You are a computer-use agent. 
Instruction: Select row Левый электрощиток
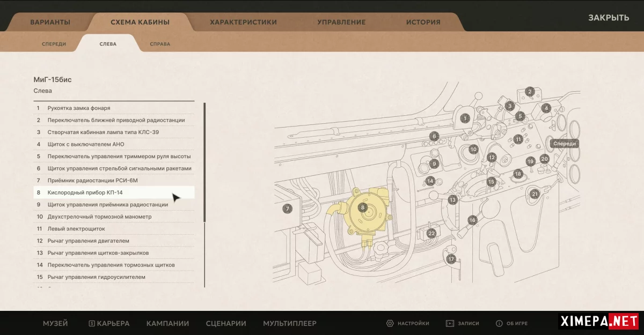(114, 229)
